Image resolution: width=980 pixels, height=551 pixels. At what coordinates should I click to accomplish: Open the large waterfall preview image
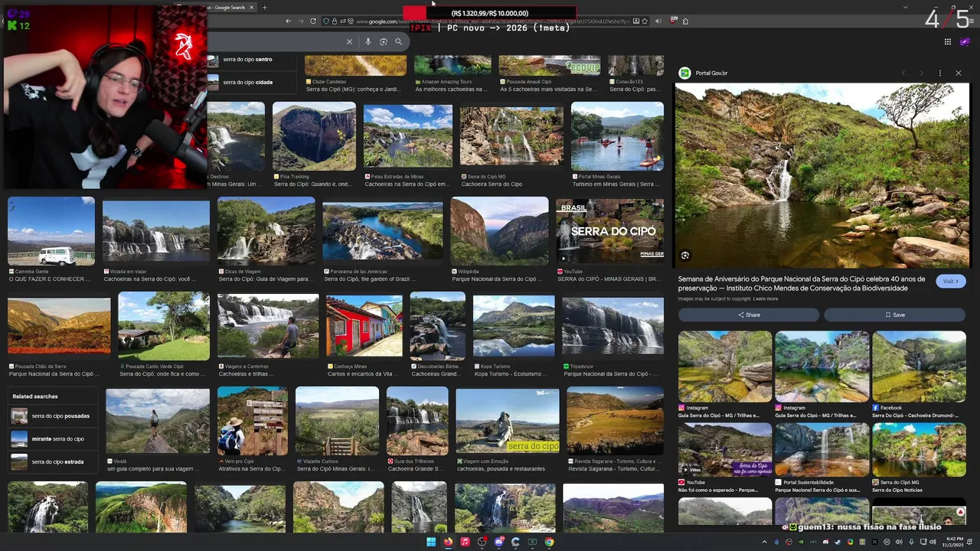822,175
